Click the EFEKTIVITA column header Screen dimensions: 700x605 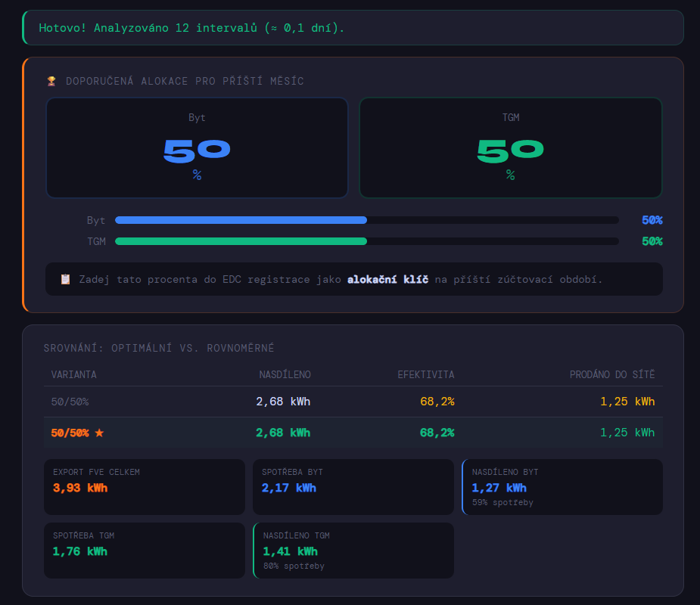426,374
